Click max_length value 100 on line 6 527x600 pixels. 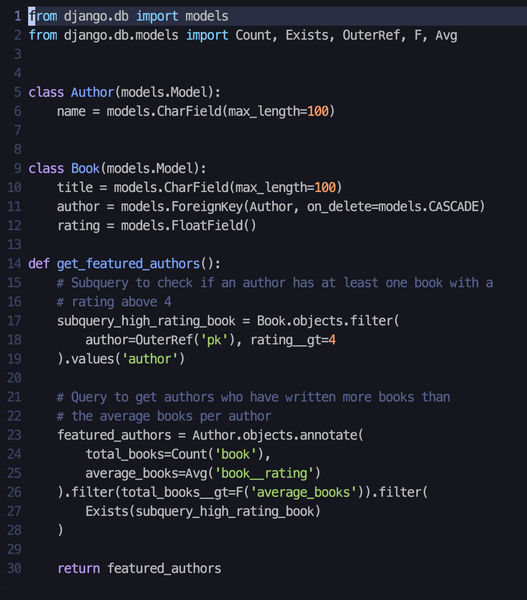(x=318, y=111)
